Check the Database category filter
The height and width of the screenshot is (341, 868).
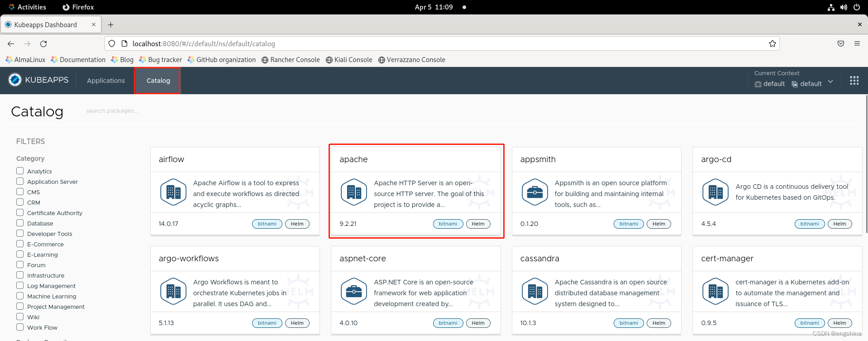click(20, 223)
